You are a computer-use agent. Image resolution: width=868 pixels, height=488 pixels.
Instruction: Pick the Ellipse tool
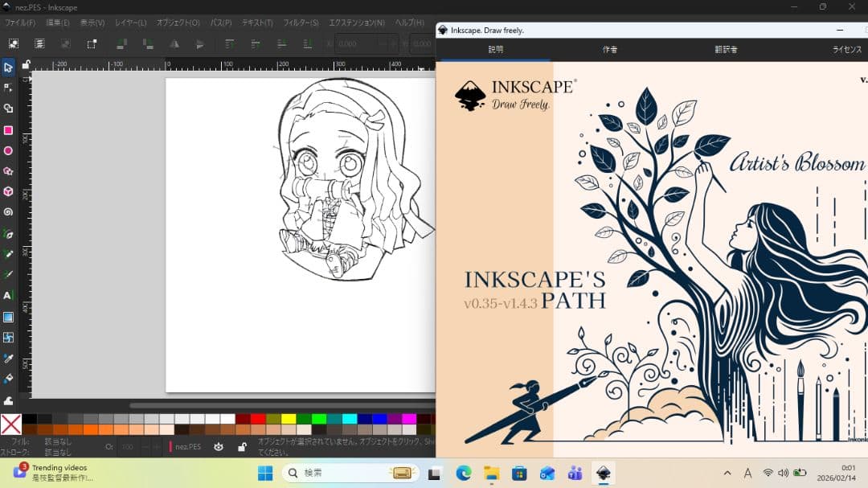point(8,150)
